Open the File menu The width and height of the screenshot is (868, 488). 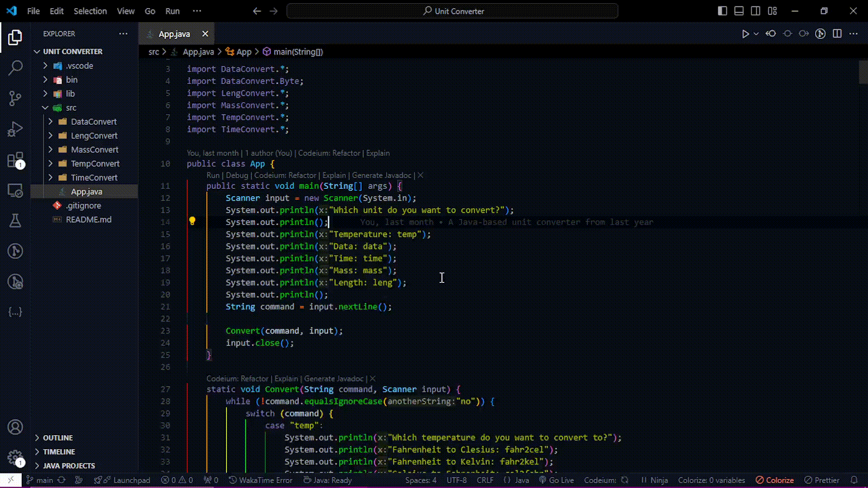click(x=33, y=11)
